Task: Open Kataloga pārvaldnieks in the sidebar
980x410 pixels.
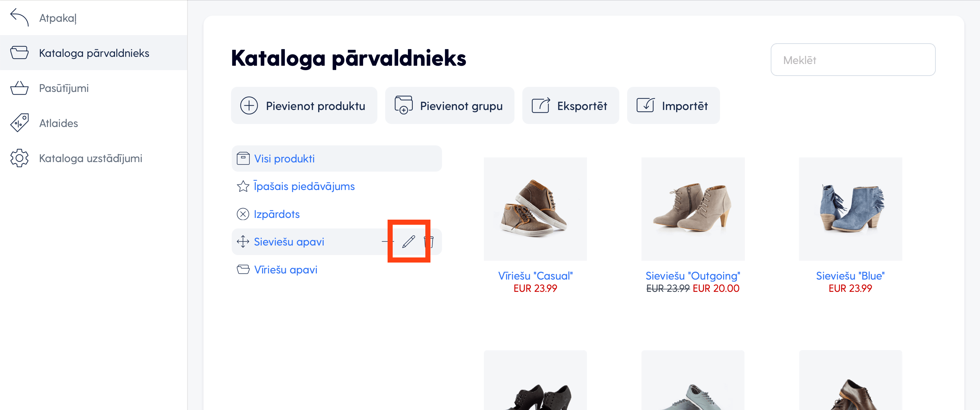Action: tap(94, 53)
